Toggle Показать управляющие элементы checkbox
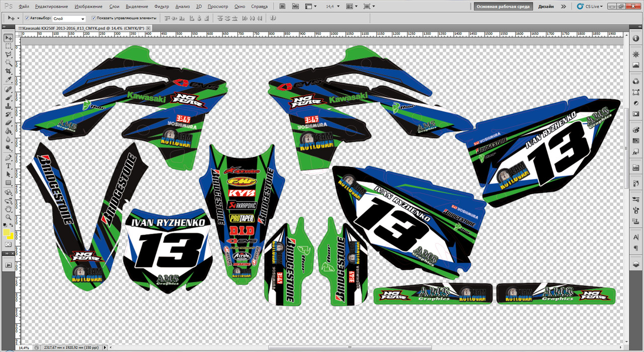Screen dimensions: 644x352 pos(94,18)
